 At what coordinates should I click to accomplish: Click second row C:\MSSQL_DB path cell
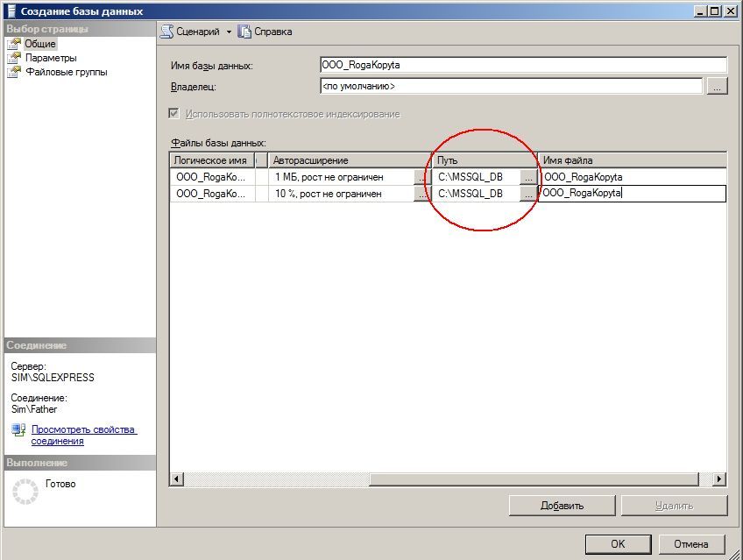476,194
